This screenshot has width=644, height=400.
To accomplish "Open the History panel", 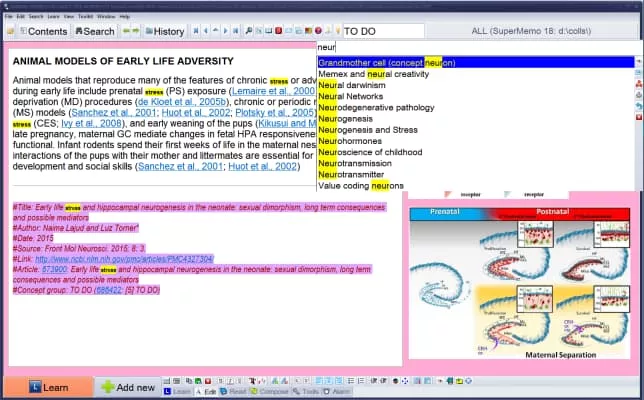I will tap(163, 31).
